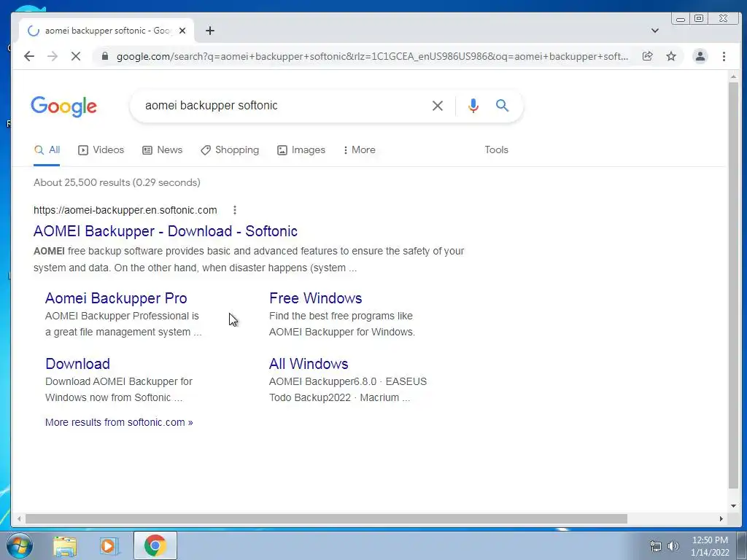Click the share page icon
Screen dimensions: 747x560
[x=648, y=56]
